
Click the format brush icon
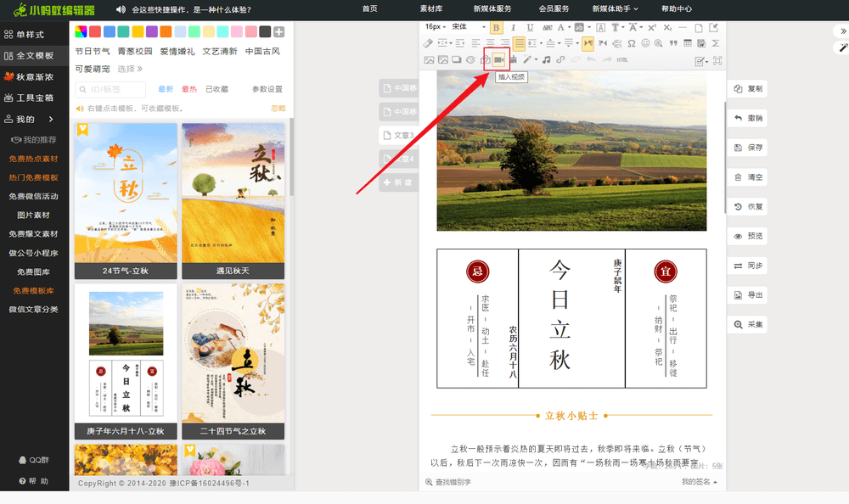514,59
